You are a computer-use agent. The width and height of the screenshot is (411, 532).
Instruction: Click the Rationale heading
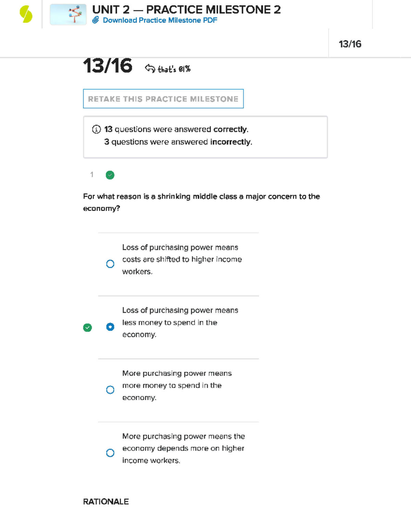point(106,502)
